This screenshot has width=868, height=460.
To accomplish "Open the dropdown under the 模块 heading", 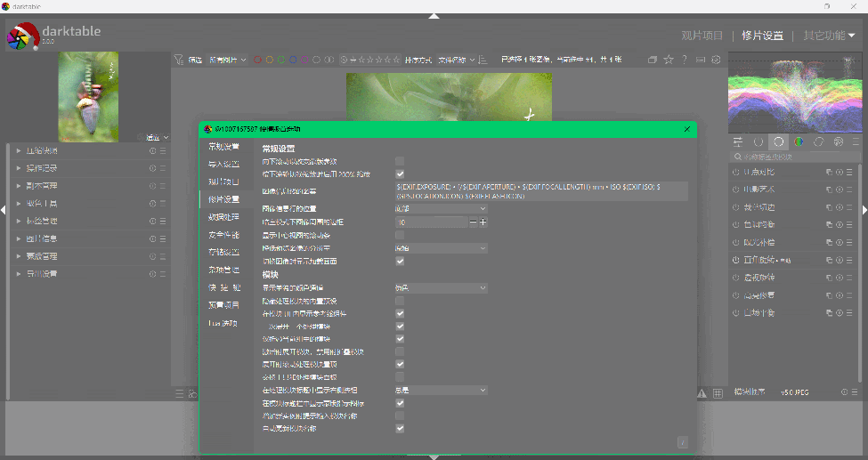I will click(x=441, y=288).
